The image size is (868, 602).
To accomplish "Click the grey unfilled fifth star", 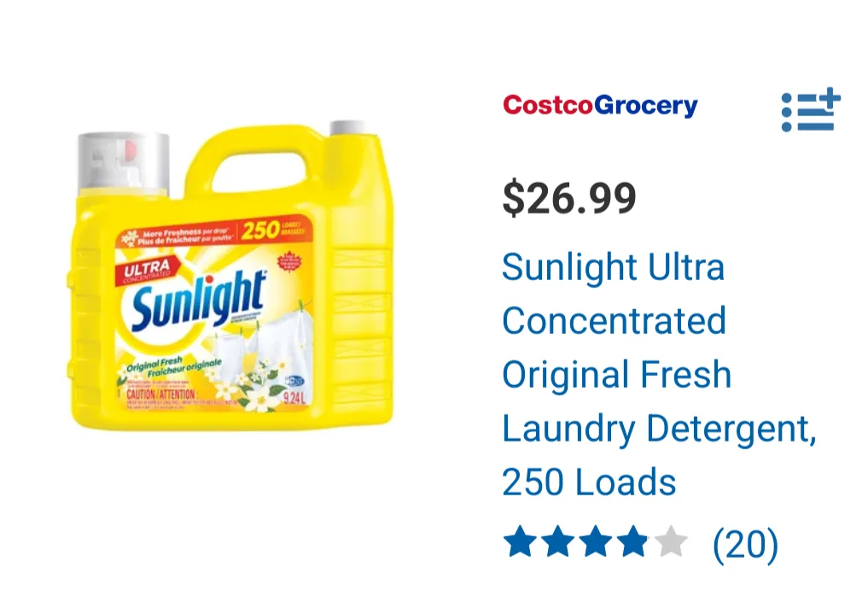I will coord(671,541).
